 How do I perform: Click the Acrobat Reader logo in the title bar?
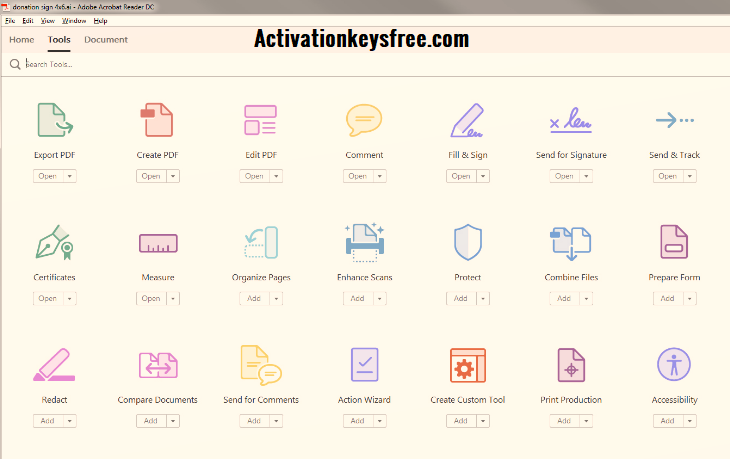point(6,7)
